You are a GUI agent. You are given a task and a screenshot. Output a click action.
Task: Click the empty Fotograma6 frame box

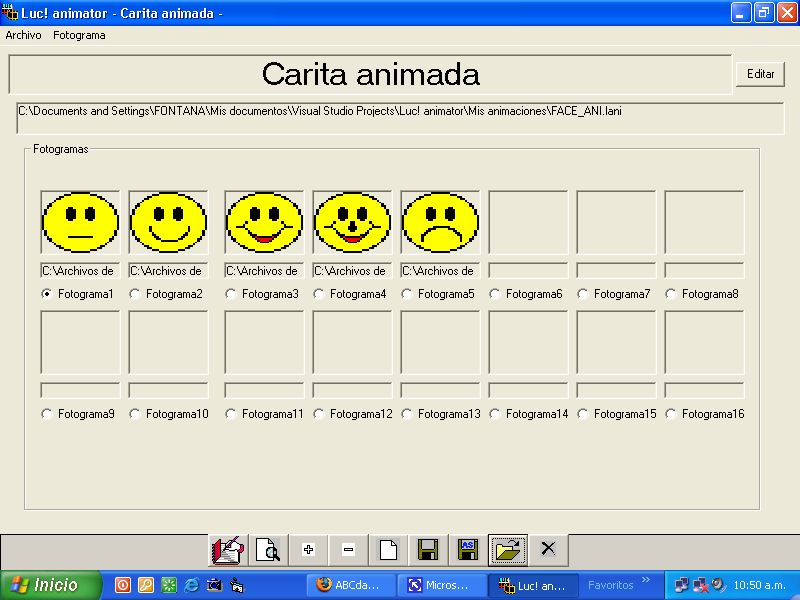tap(528, 222)
